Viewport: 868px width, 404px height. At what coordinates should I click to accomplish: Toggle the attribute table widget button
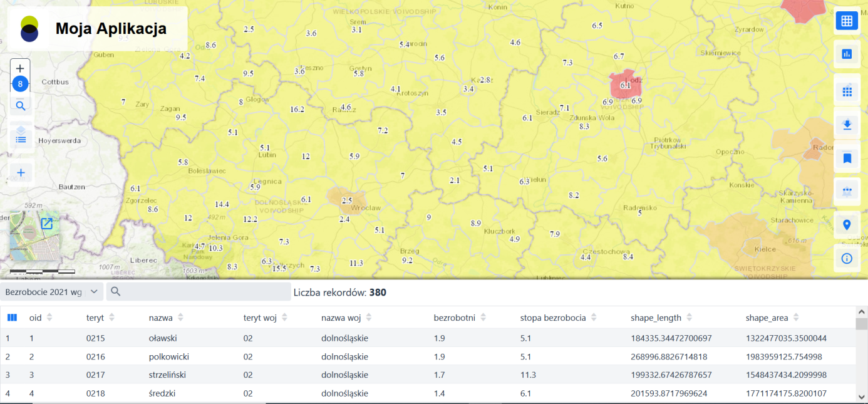coord(847,21)
